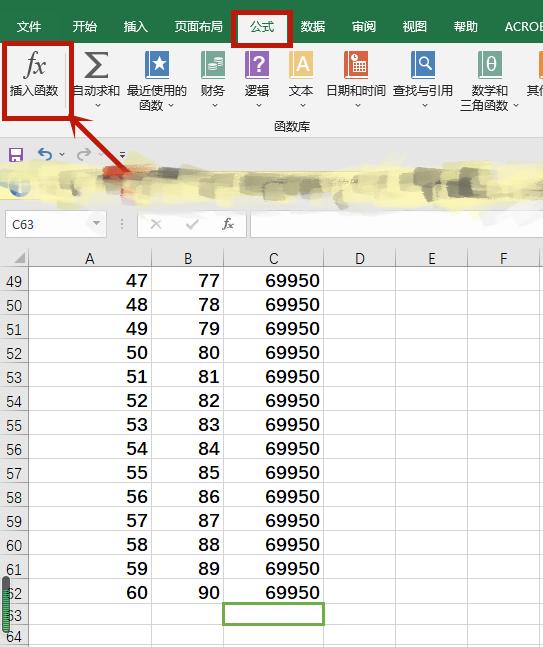Open the Text (文本) functions library
Image resolution: width=543 pixels, height=647 pixels.
[x=301, y=80]
